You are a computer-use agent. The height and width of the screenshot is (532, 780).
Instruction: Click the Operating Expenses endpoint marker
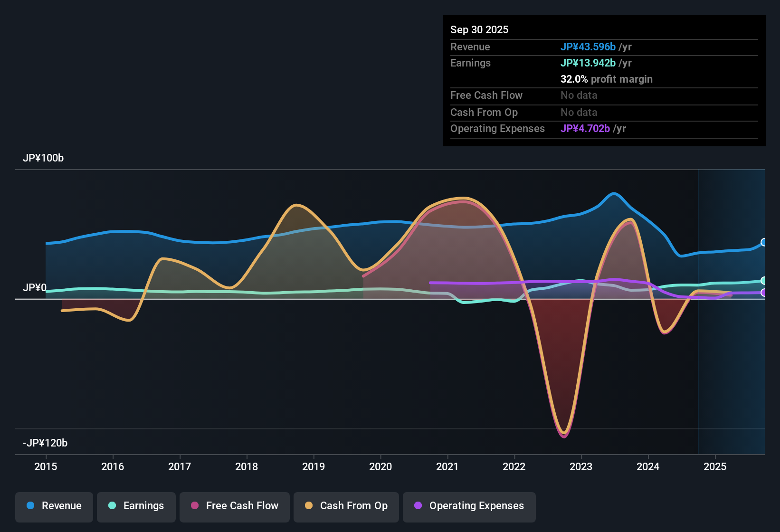763,293
